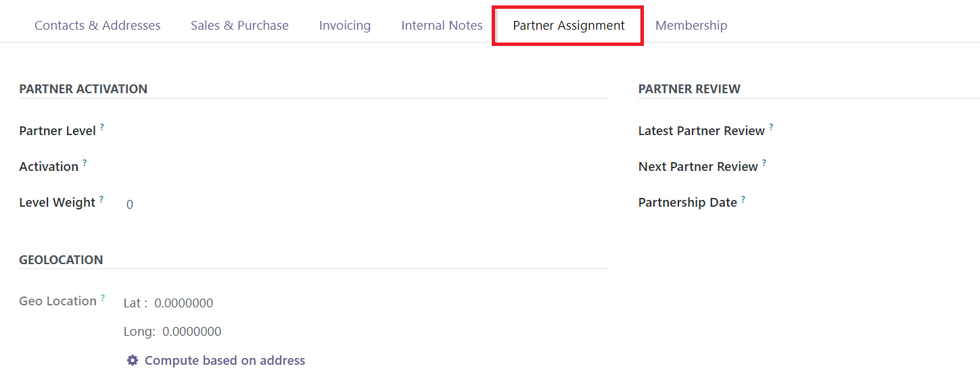
Task: Select the Partner Assignment tab
Action: pyautogui.click(x=569, y=26)
